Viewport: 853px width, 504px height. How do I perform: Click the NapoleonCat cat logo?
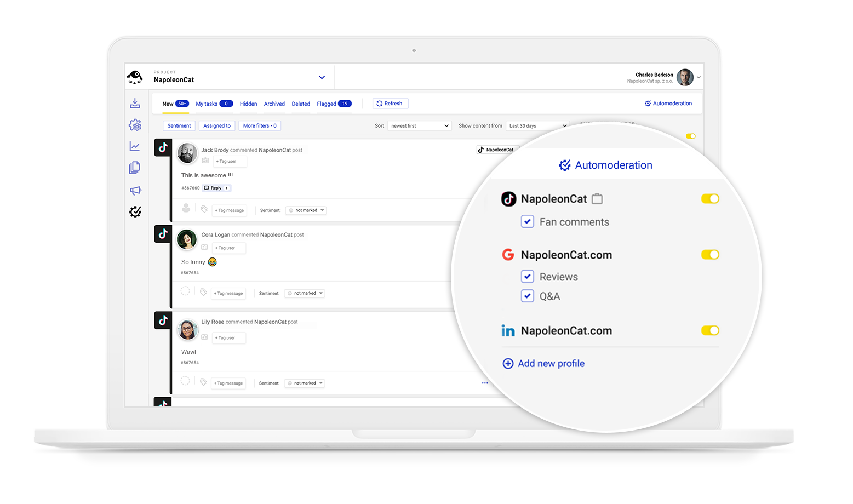(135, 77)
